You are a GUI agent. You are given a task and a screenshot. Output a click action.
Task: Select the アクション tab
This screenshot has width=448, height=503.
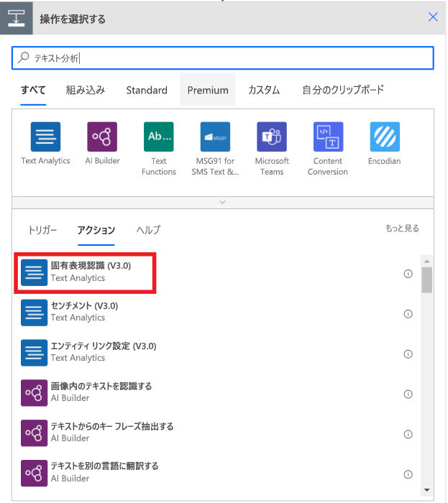[96, 230]
